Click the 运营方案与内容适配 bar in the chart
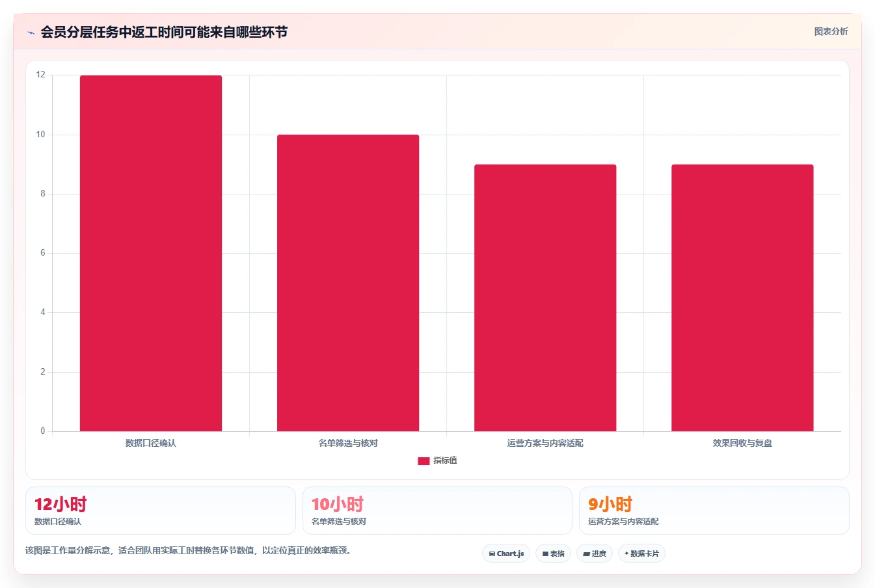Image resolution: width=875 pixels, height=588 pixels. tap(545, 298)
